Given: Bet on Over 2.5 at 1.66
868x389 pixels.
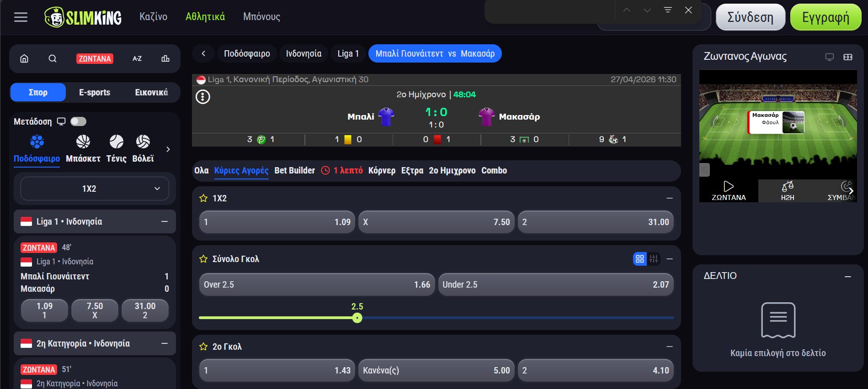Looking at the screenshot, I should (317, 284).
